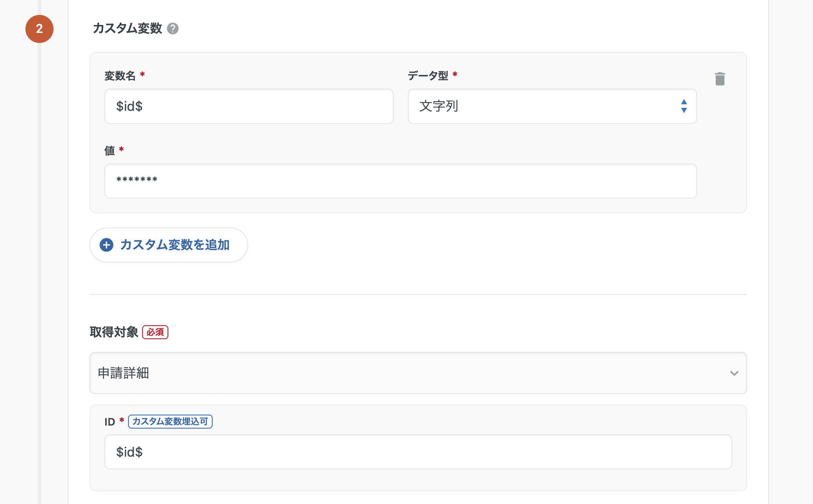
Task: Click the chevron on 申請詳細 dropdown
Action: [x=734, y=373]
